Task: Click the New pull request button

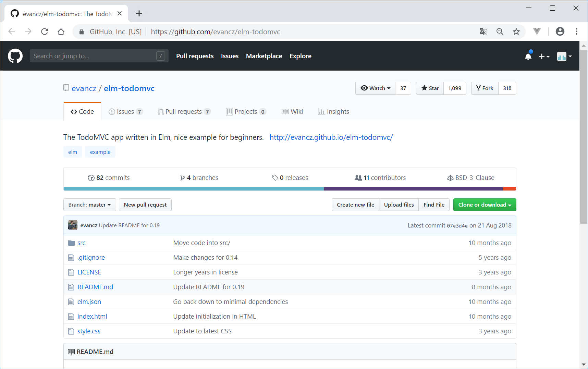Action: pyautogui.click(x=145, y=205)
